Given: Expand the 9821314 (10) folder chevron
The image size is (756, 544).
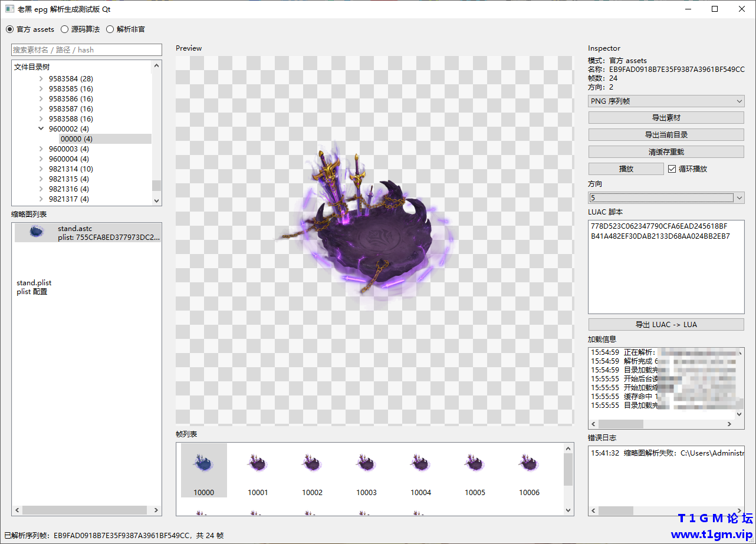Looking at the screenshot, I should pyautogui.click(x=41, y=169).
